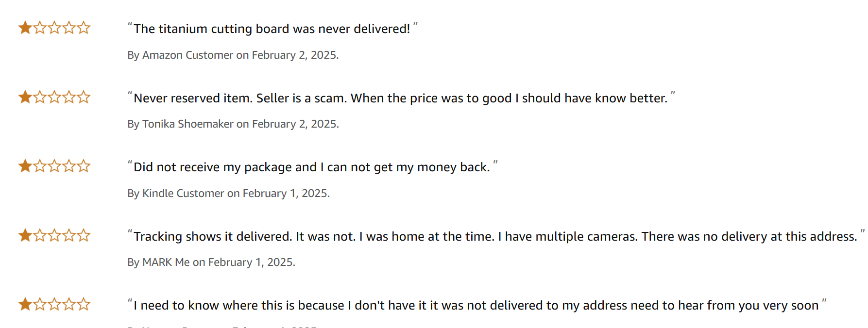Click the star rating of MARK Me's review
Viewport: 868px width, 328px height.
tap(54, 235)
